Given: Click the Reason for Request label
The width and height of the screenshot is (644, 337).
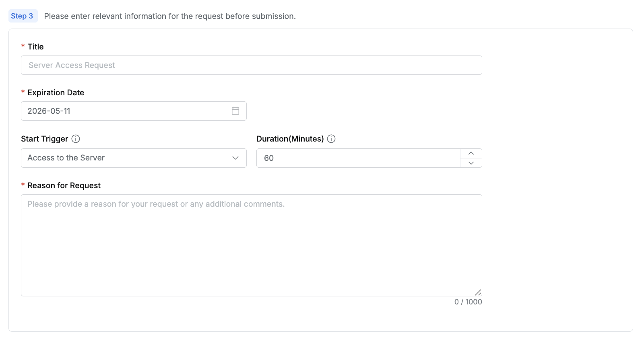Looking at the screenshot, I should click(64, 185).
